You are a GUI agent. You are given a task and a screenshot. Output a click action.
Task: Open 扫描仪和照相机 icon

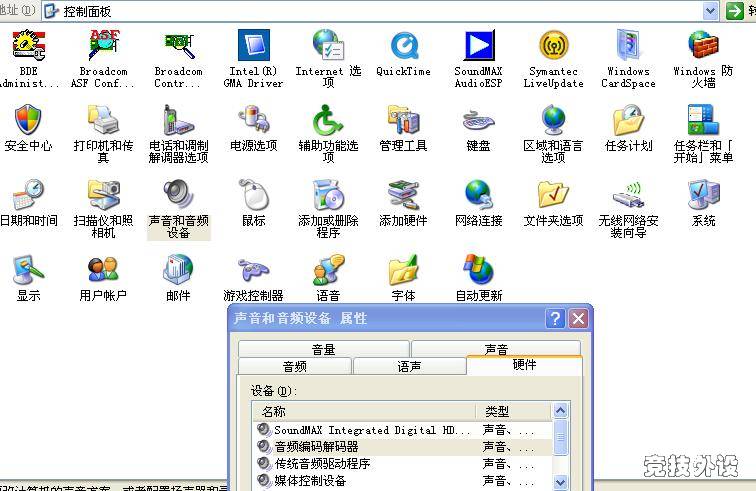104,194
